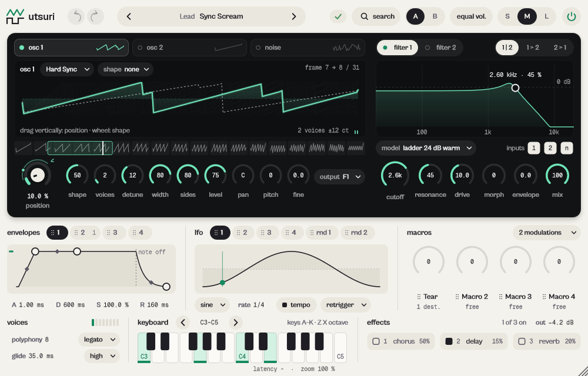Screen dimensions: 588x376
Task: Select the first wavetable frame thumbnail
Action: coord(24,148)
